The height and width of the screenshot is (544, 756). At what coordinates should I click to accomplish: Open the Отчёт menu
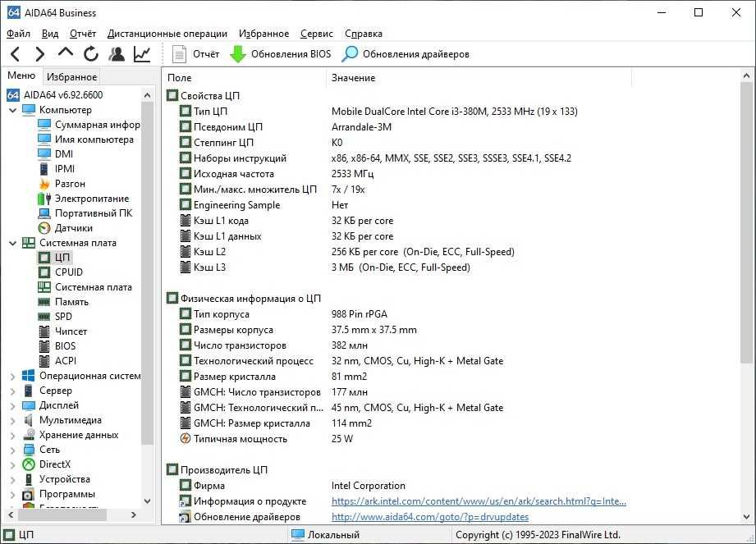[x=83, y=34]
